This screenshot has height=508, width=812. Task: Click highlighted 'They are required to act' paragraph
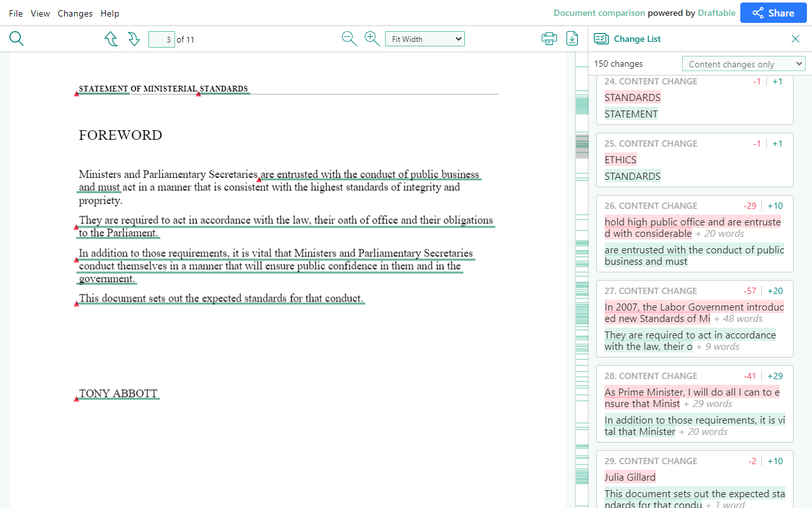pyautogui.click(x=285, y=227)
